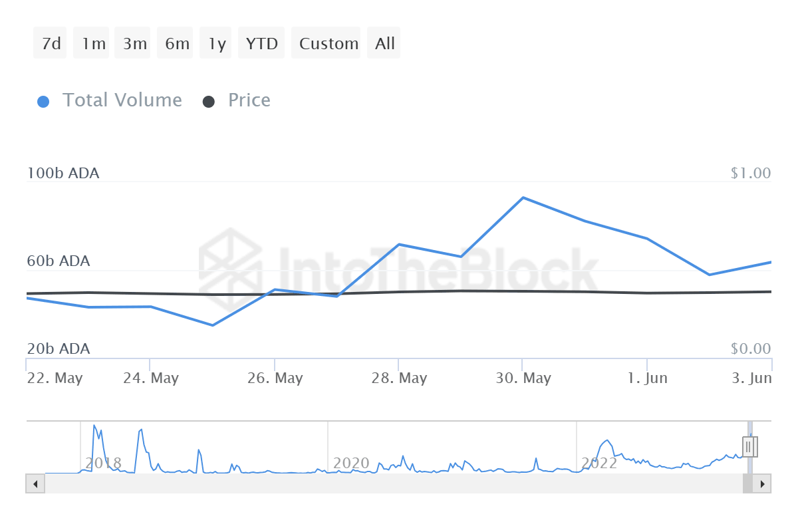Hide the Price series via legend
The image size is (798, 532).
point(249,100)
